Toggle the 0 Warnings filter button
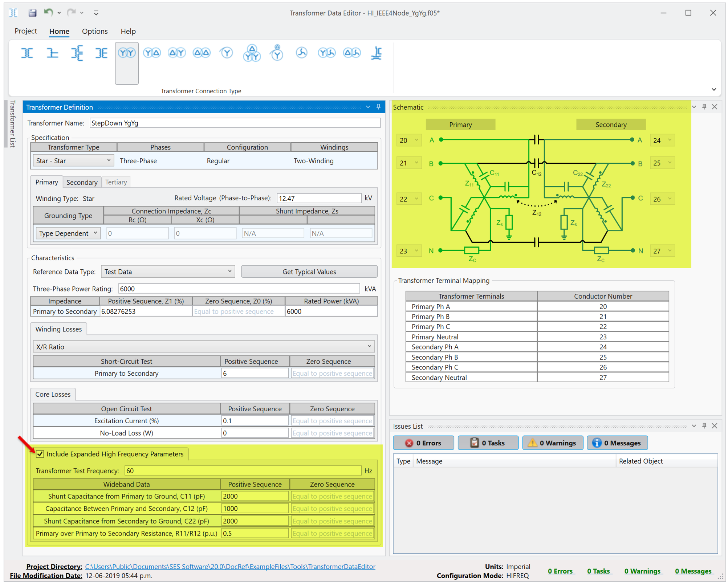 (x=553, y=443)
